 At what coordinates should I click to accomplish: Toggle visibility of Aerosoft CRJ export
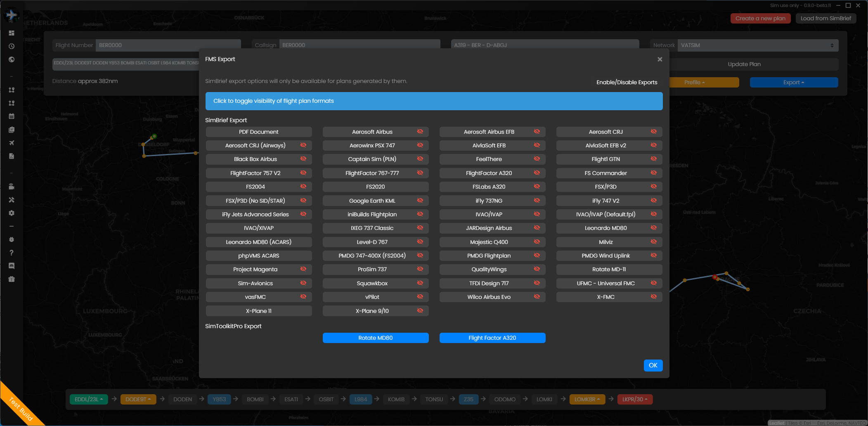[x=654, y=132]
